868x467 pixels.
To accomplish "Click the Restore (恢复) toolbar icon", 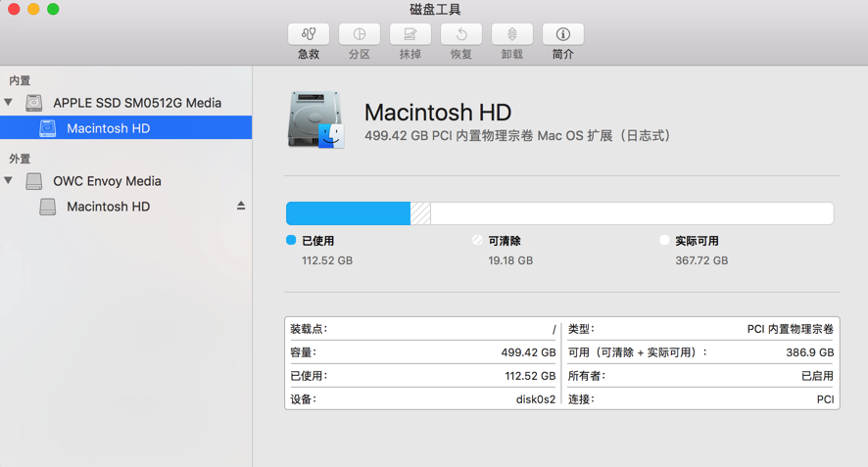I will [x=461, y=35].
